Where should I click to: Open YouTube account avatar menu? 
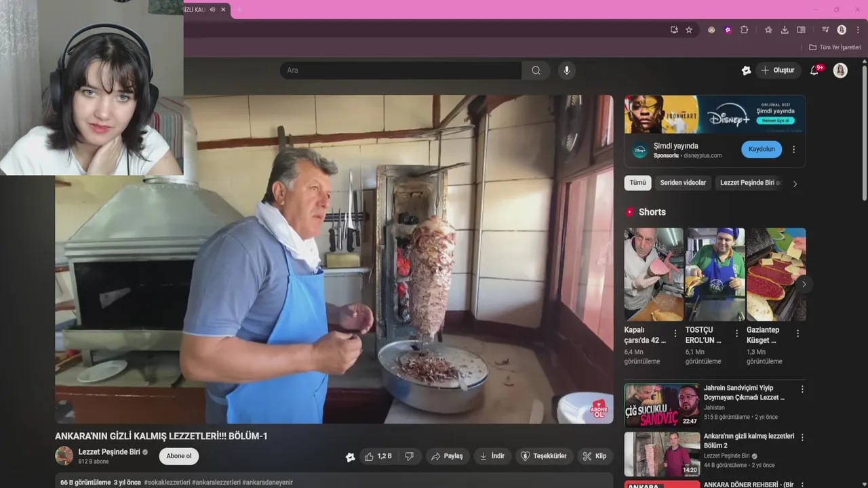tap(840, 70)
